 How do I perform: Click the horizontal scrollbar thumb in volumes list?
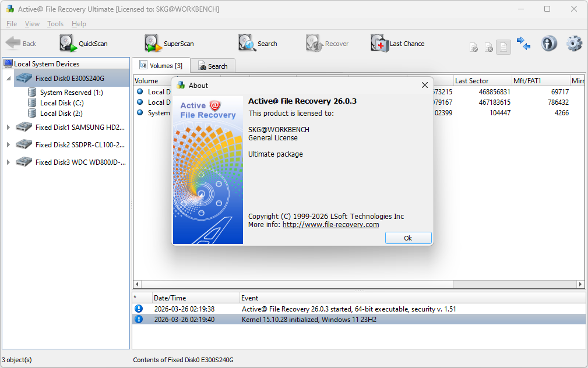point(297,284)
